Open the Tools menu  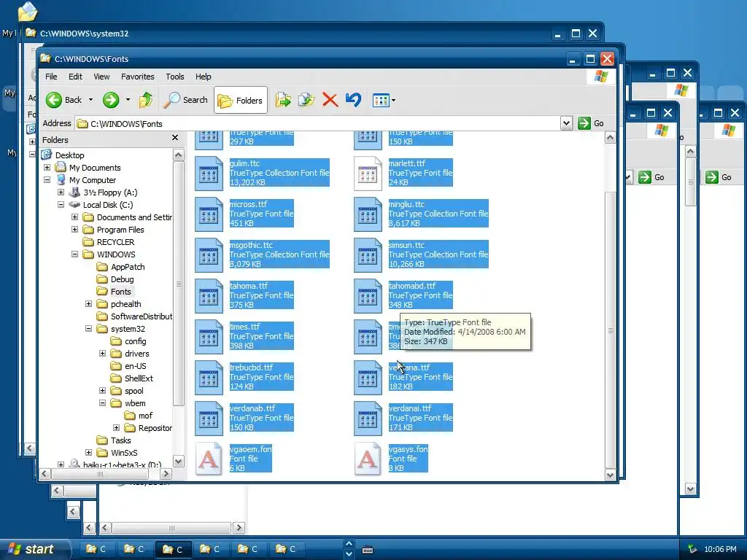pyautogui.click(x=175, y=77)
